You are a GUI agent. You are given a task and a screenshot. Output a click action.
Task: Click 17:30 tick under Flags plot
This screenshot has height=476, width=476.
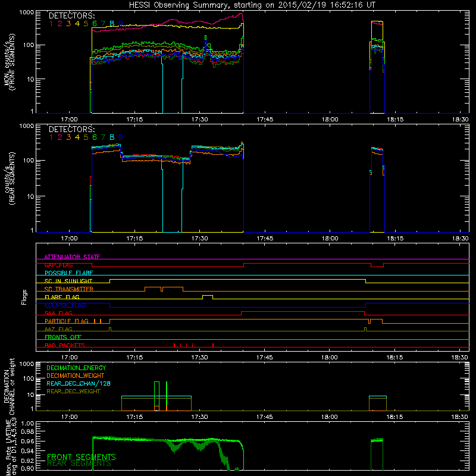click(199, 358)
